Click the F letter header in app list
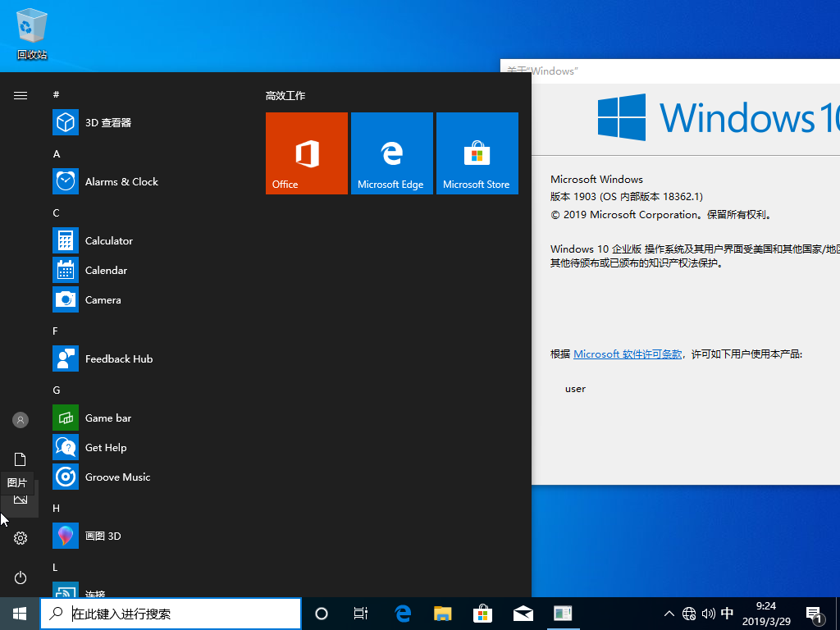The width and height of the screenshot is (840, 630). point(55,331)
